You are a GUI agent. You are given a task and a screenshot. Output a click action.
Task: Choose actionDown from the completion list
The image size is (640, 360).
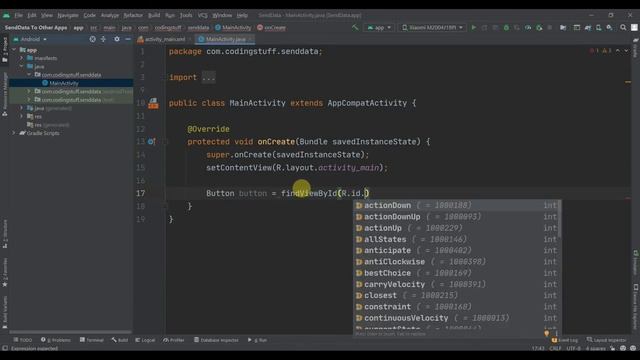(457, 205)
